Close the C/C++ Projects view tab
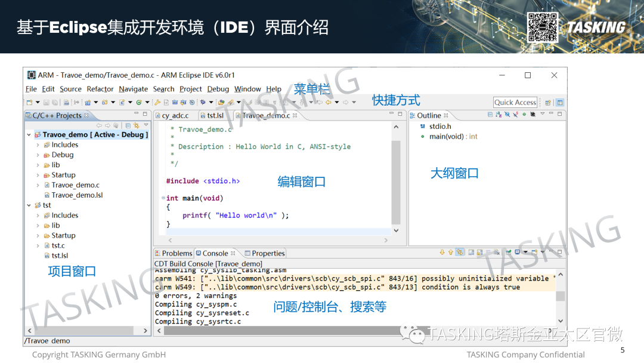The image size is (644, 363). (86, 115)
